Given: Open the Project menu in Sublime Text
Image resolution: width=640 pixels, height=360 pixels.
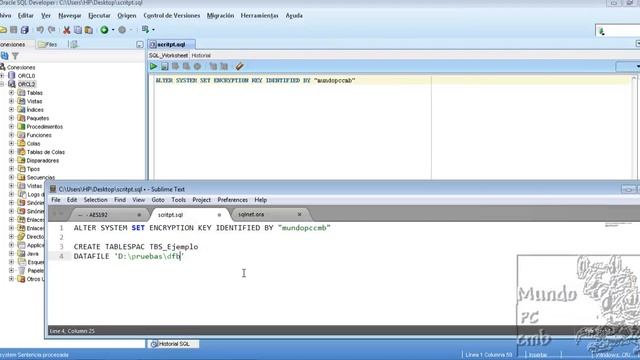Looking at the screenshot, I should pos(202,200).
